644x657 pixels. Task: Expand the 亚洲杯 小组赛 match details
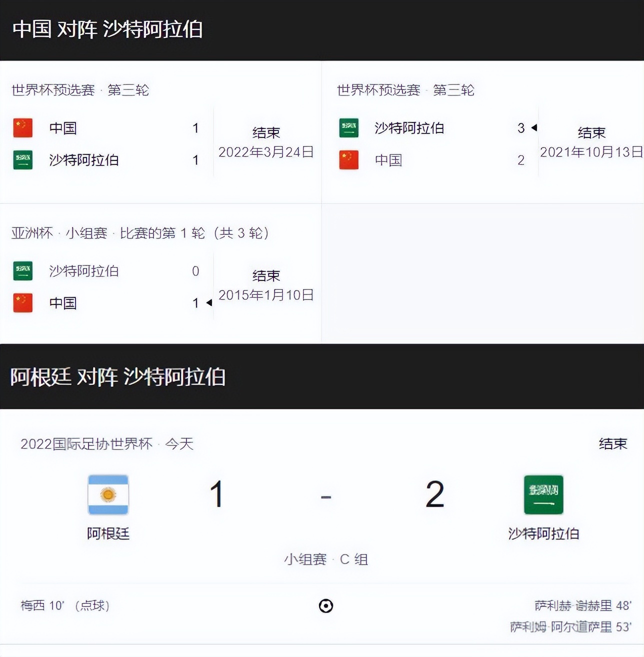pyautogui.click(x=139, y=232)
